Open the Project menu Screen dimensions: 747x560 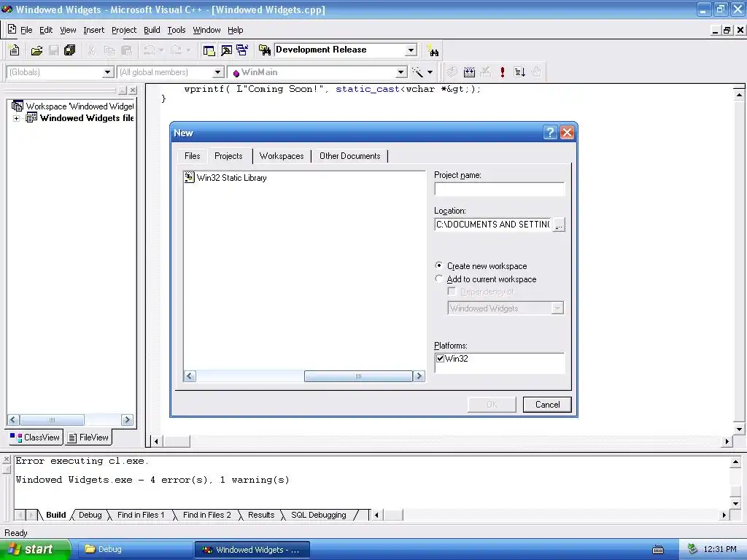click(124, 30)
